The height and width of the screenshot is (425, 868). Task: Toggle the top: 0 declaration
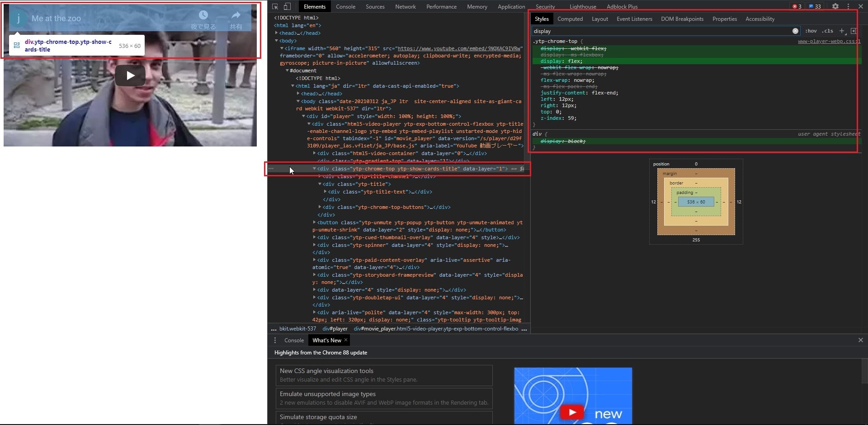(x=551, y=112)
